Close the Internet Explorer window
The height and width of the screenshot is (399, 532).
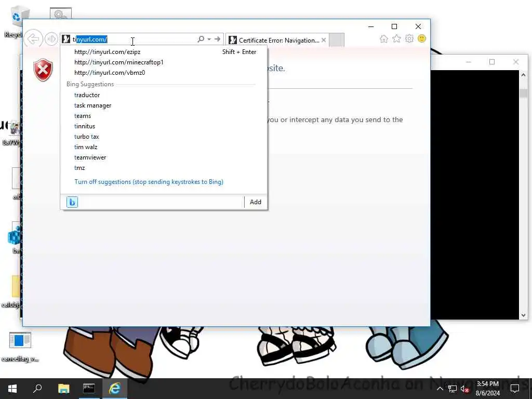coord(418,26)
